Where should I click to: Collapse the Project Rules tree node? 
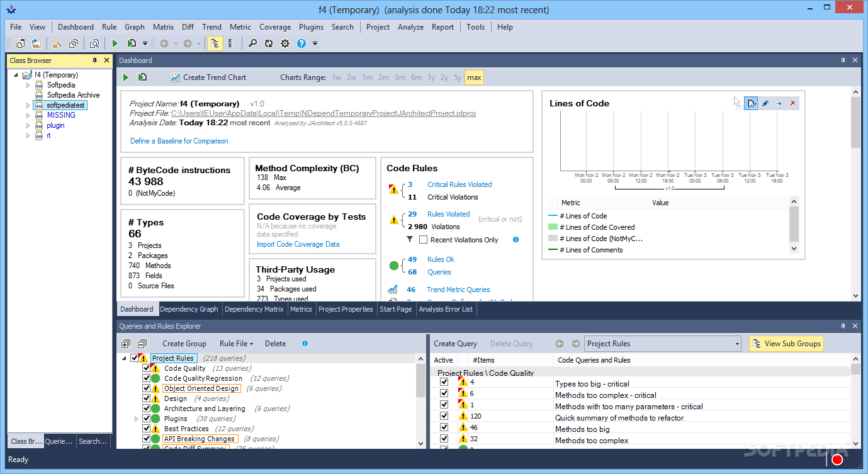[123, 358]
